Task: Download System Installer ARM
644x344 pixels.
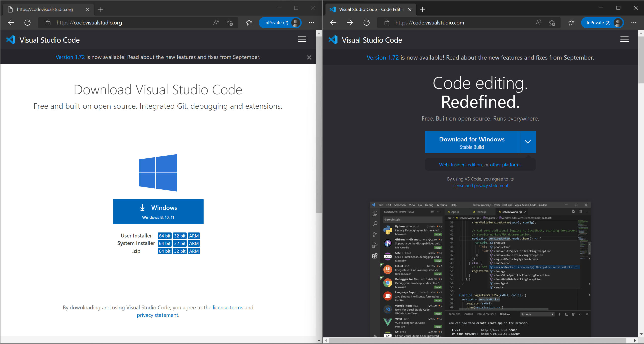Action: tap(194, 243)
